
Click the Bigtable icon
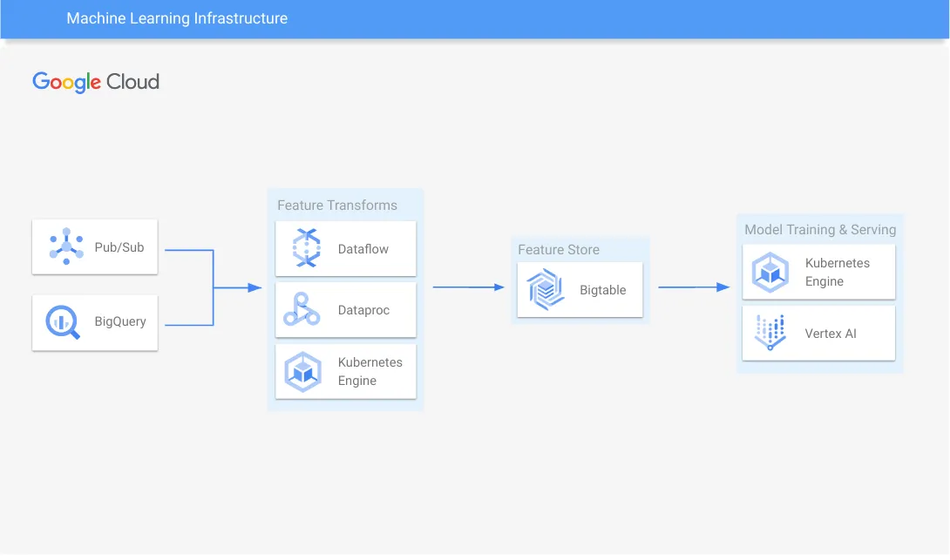546,289
